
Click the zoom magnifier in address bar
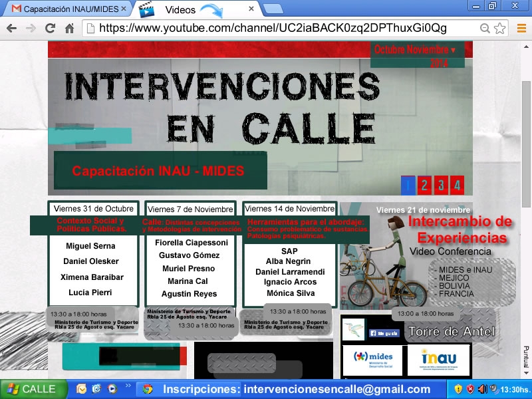point(485,28)
